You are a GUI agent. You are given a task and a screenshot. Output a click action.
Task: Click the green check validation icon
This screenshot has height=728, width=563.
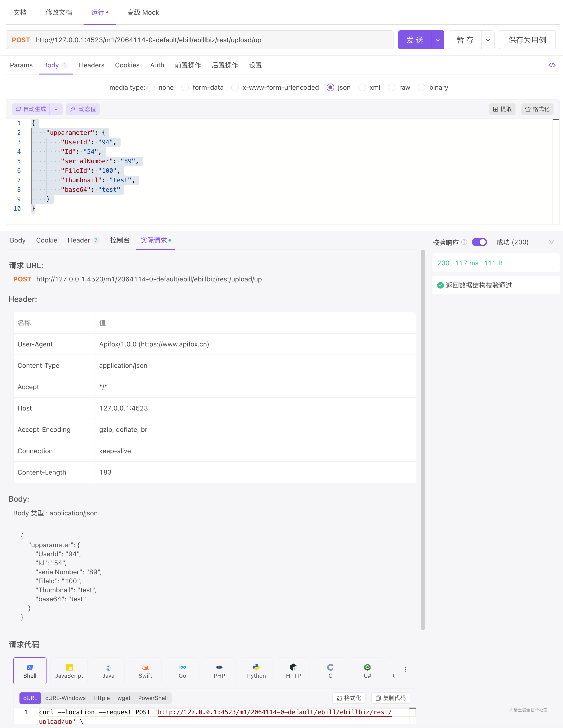click(x=440, y=285)
